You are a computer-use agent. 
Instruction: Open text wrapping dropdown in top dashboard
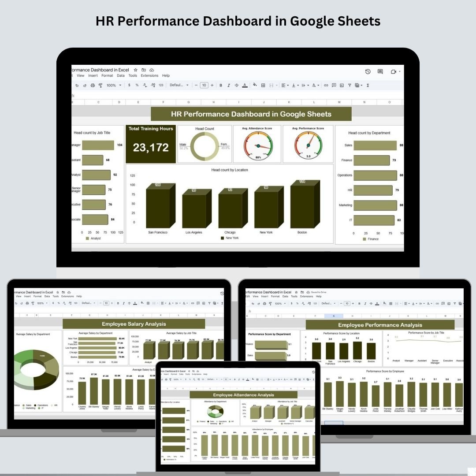pyautogui.click(x=305, y=86)
